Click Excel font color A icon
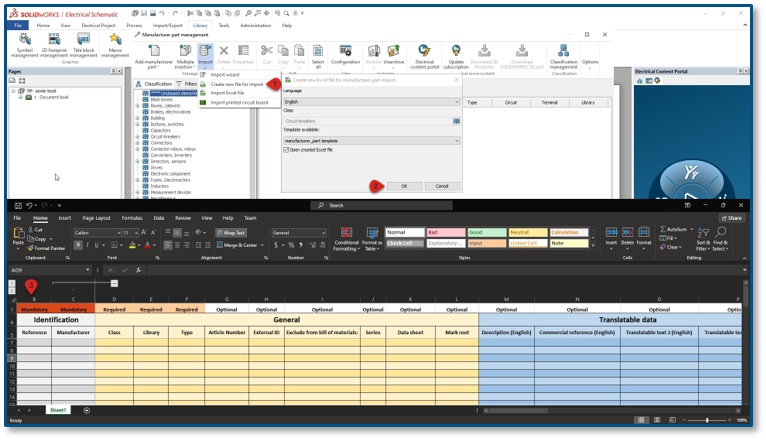 click(x=148, y=245)
